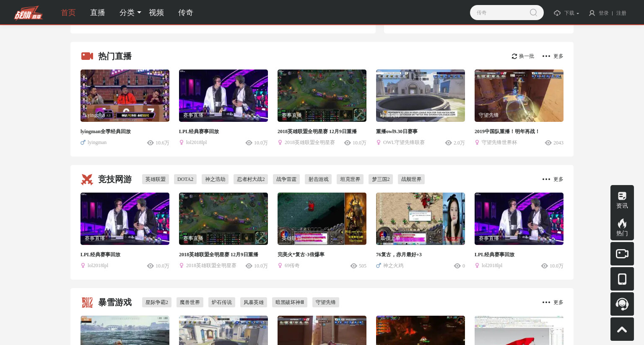Click the refresh icon beside 换一批
644x345 pixels.
(x=514, y=56)
